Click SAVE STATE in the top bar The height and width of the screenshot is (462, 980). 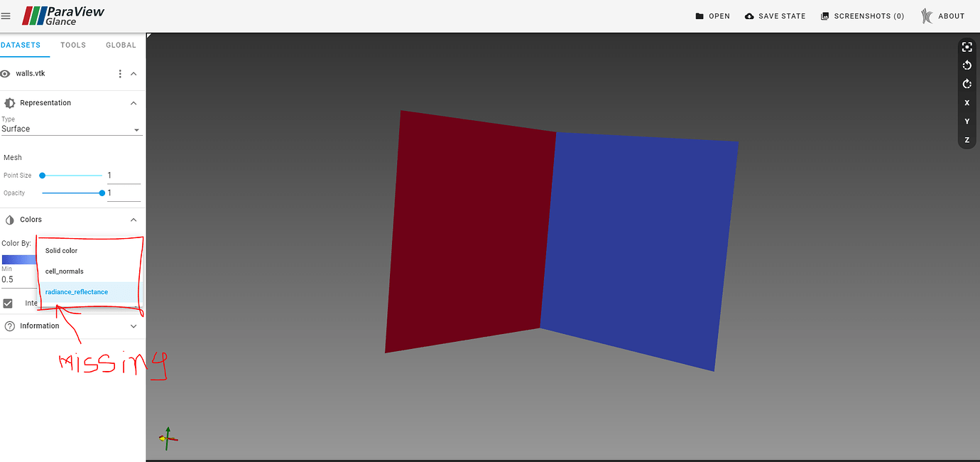775,16
